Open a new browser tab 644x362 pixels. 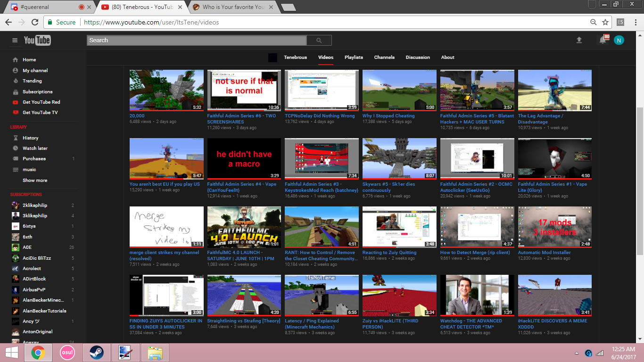click(x=288, y=7)
